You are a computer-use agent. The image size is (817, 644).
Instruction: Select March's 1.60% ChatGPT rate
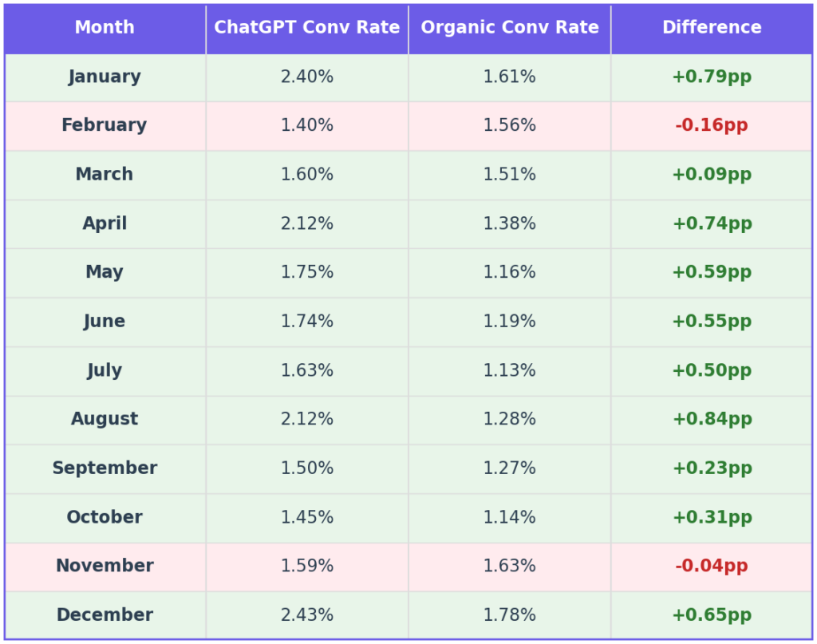[x=307, y=175]
